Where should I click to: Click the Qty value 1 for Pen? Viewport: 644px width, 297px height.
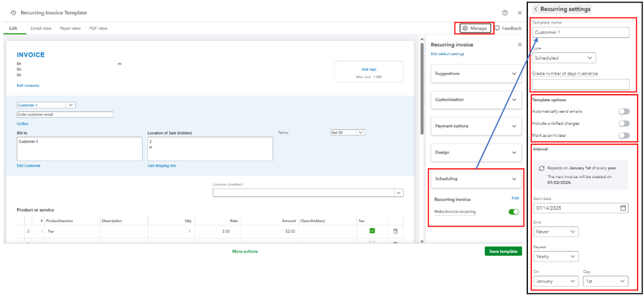[190, 231]
